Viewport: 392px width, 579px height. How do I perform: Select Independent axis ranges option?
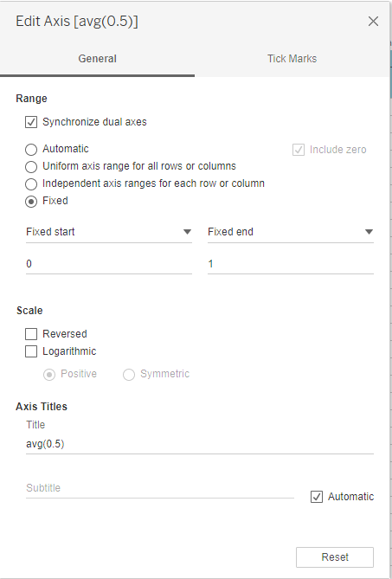[x=31, y=183]
